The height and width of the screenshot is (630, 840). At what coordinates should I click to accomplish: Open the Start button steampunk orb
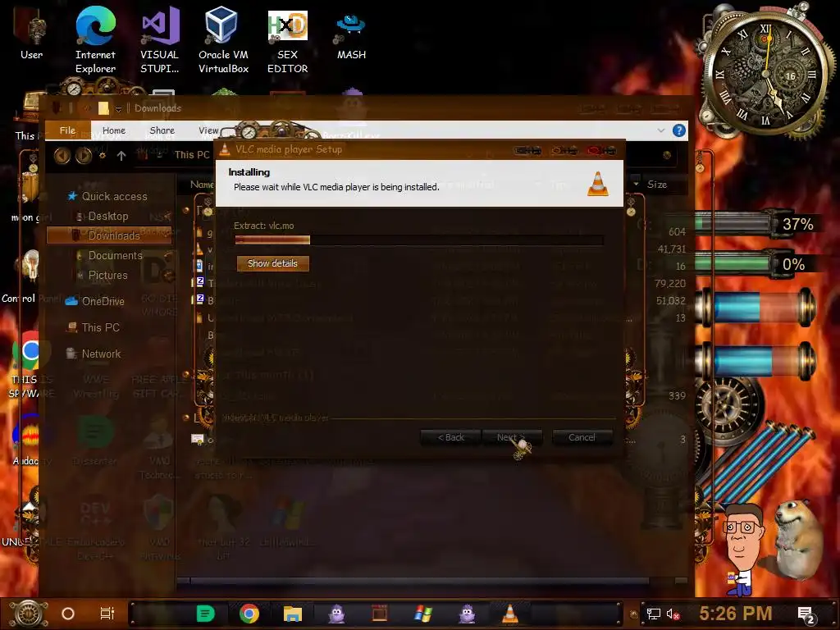[x=29, y=614]
